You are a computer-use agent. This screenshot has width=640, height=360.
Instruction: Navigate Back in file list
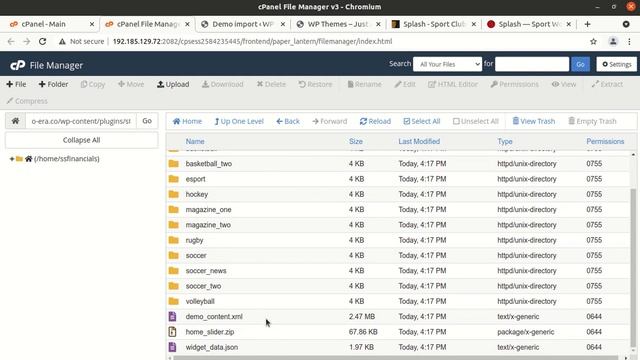[288, 121]
